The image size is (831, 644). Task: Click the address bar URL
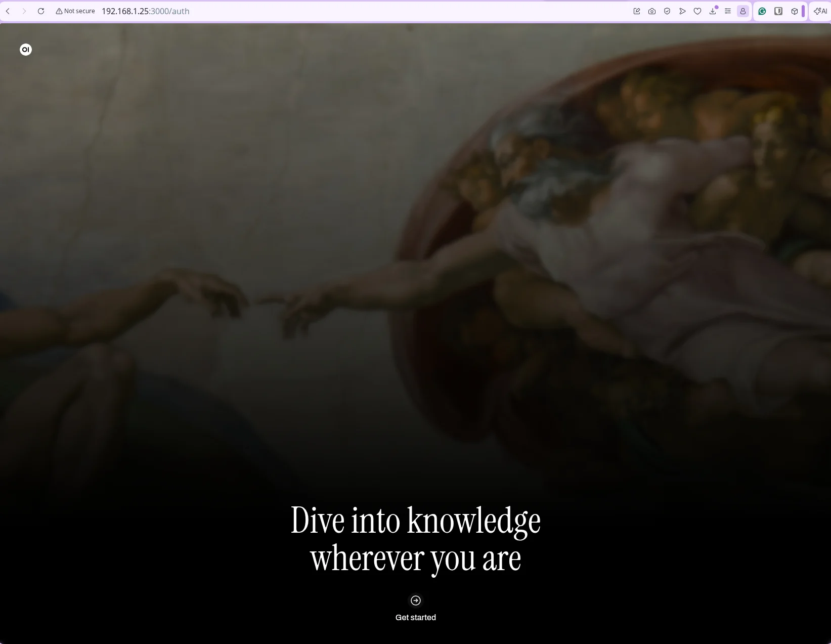[x=146, y=11]
